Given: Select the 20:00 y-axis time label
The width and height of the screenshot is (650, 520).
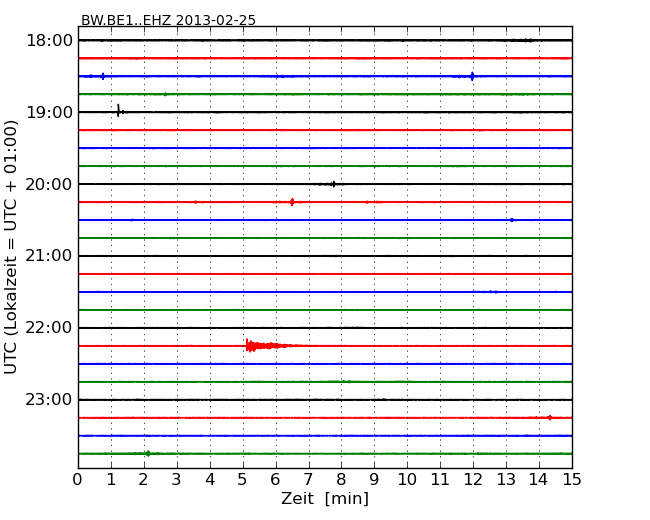Looking at the screenshot, I should pos(49,184).
